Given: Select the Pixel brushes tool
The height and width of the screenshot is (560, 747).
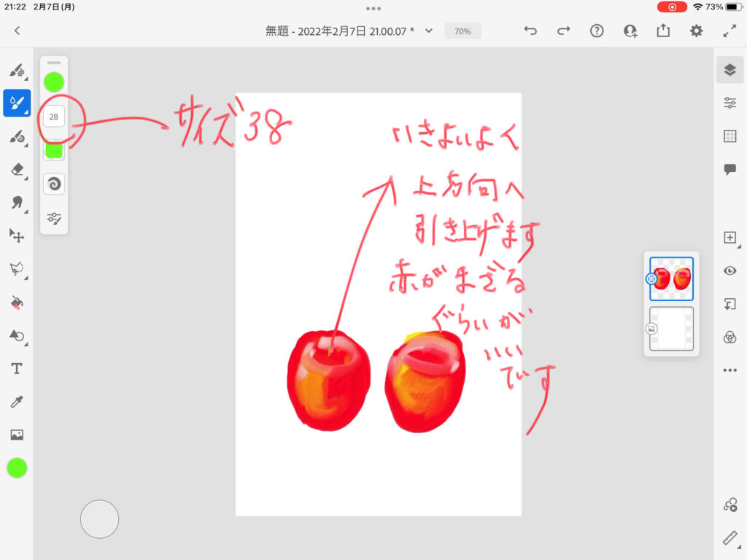Looking at the screenshot, I should pos(16,71).
